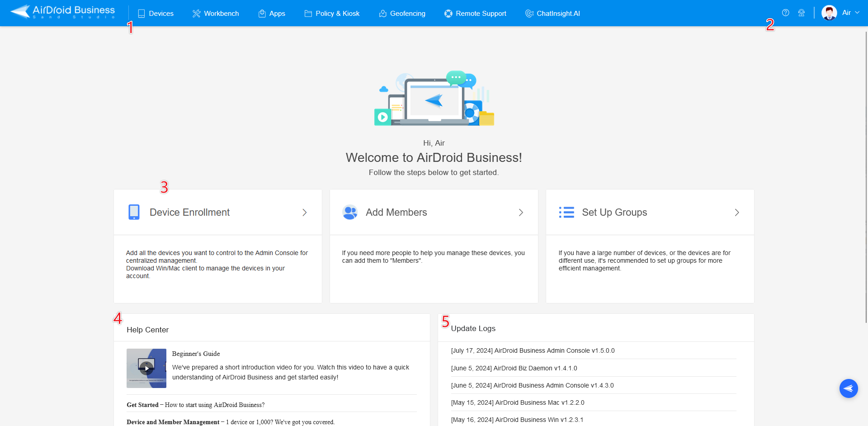Click the ChatInsight.AI chat icon
Viewport: 868px width, 426px height.
pos(529,14)
